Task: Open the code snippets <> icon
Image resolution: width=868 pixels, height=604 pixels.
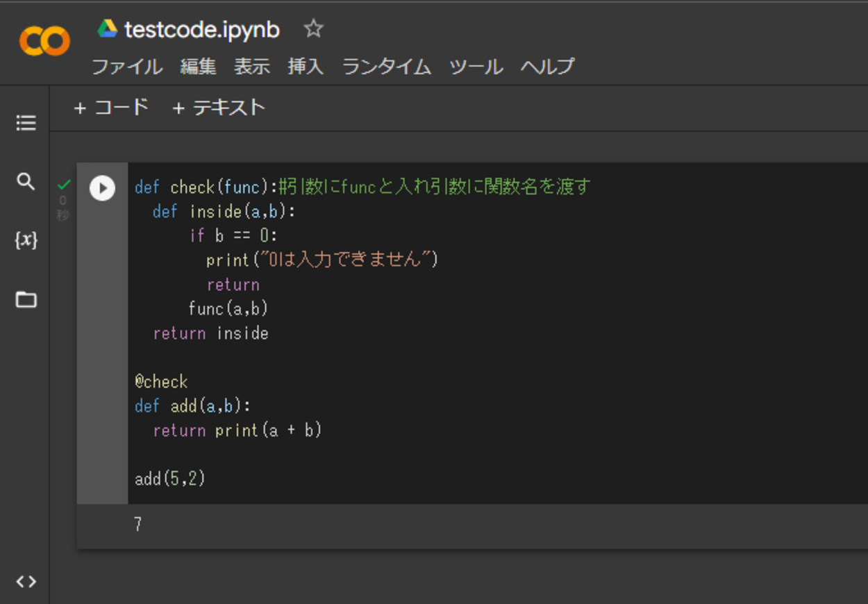Action: click(x=26, y=582)
